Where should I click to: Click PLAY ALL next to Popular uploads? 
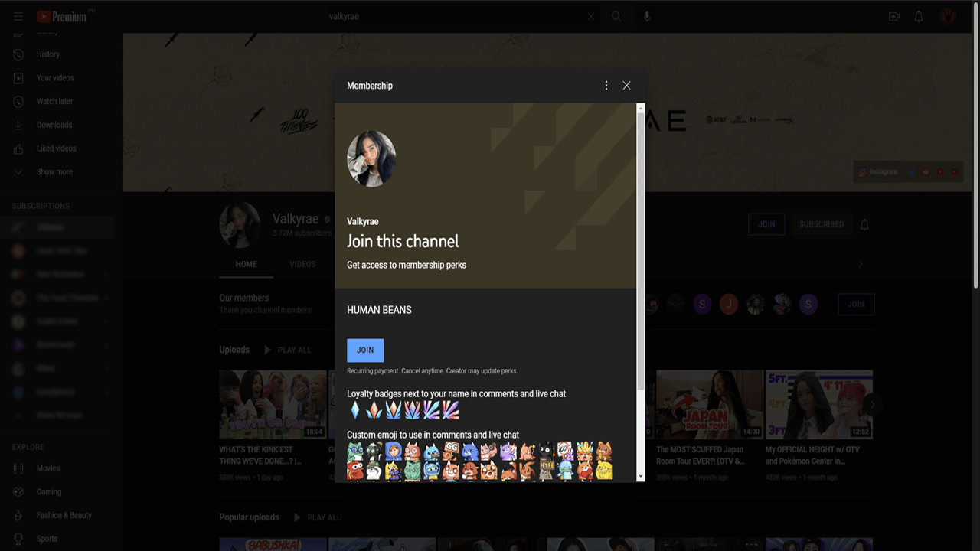pos(317,517)
